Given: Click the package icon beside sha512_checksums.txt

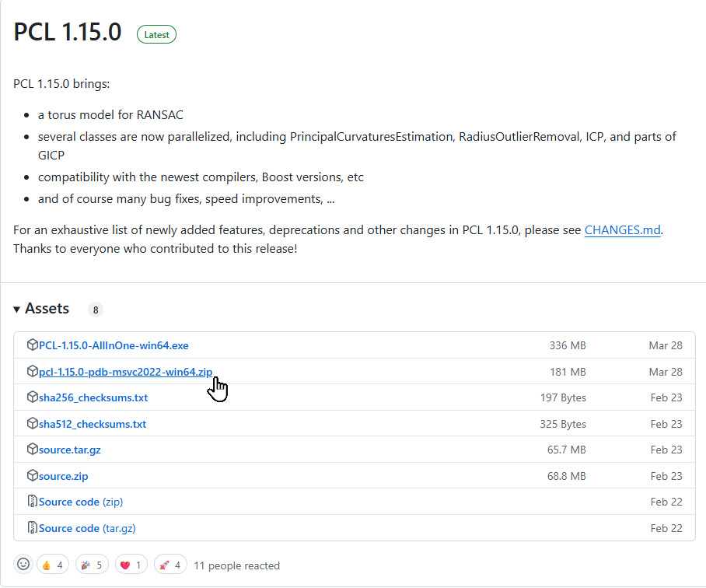Looking at the screenshot, I should (x=32, y=424).
